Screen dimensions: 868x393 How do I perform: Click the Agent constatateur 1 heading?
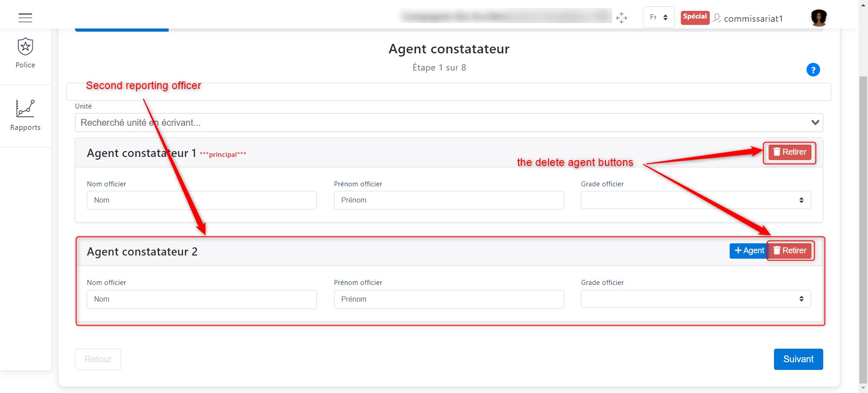point(142,153)
